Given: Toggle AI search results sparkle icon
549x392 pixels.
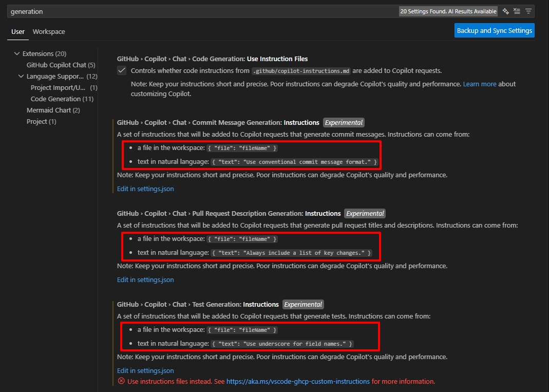Looking at the screenshot, I should click(506, 11).
